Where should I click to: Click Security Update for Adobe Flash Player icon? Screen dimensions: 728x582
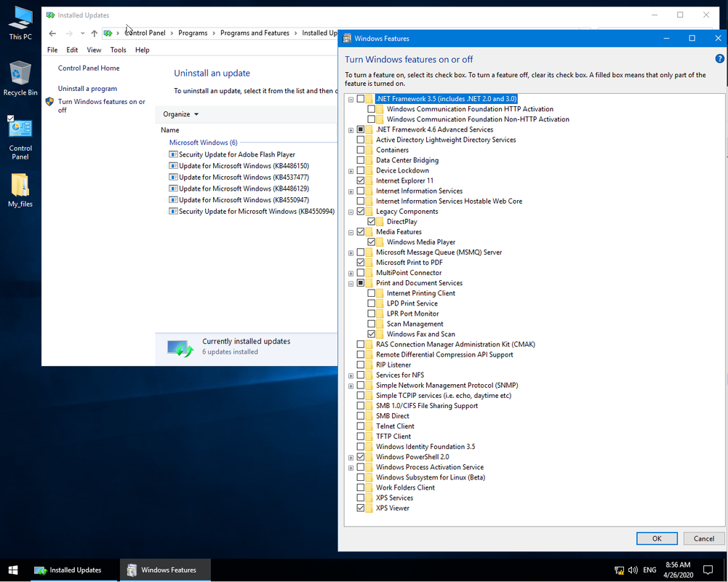173,154
